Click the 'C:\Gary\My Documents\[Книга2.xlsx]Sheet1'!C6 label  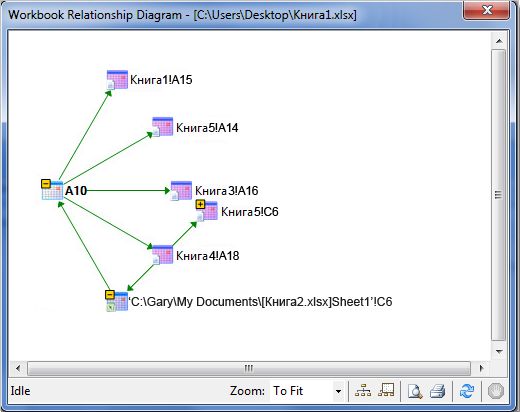coord(260,302)
